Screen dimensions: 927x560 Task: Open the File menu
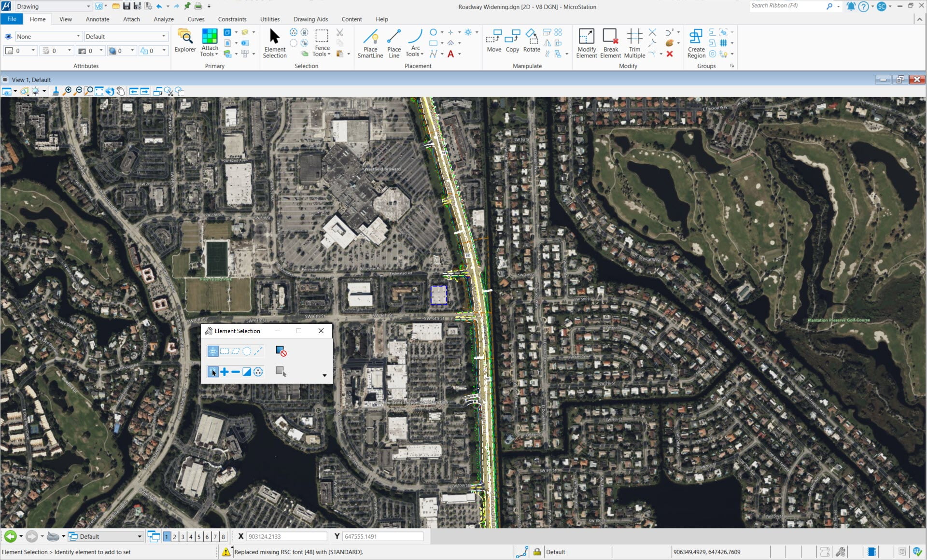click(x=12, y=19)
